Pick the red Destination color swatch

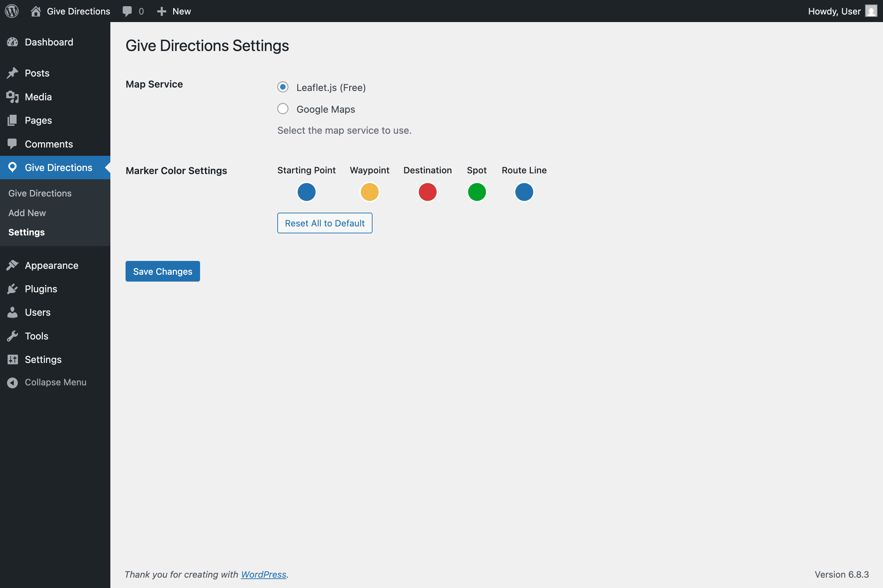tap(427, 192)
